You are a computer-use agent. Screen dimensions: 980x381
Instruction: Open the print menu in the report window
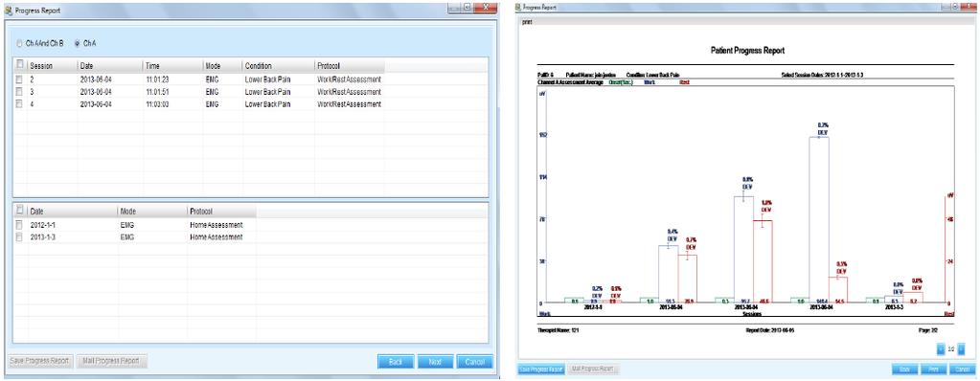pyautogui.click(x=527, y=21)
